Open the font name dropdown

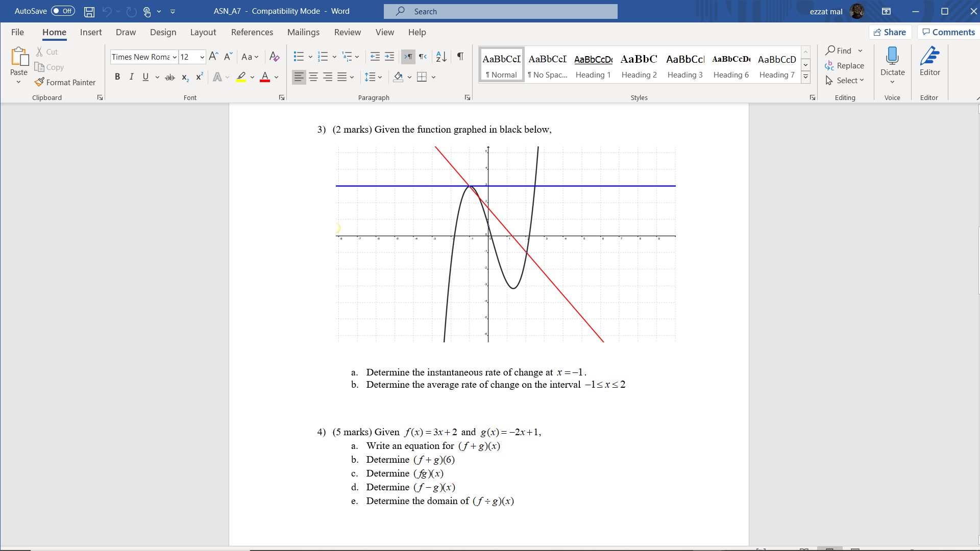click(175, 57)
